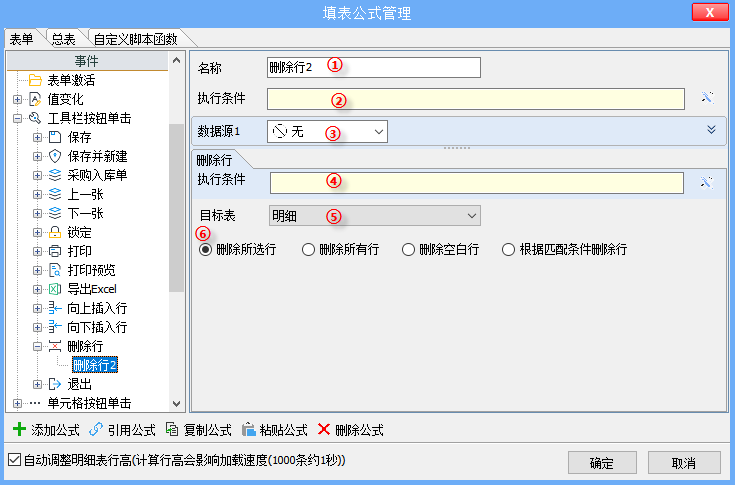Viewport: 735px width, 485px height.
Task: Click the 向上插入行 insert icon
Action: pos(55,308)
